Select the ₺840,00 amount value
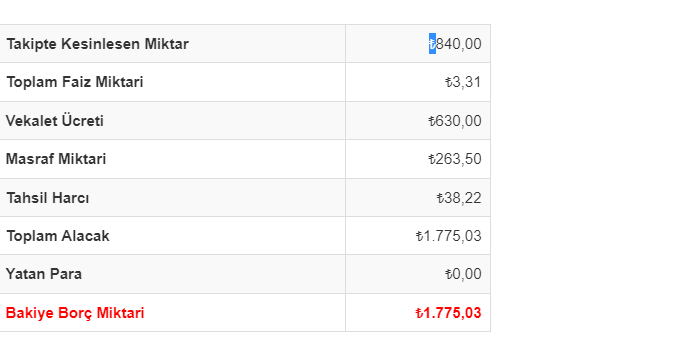Viewport: 673px width, 362px height. [x=455, y=44]
